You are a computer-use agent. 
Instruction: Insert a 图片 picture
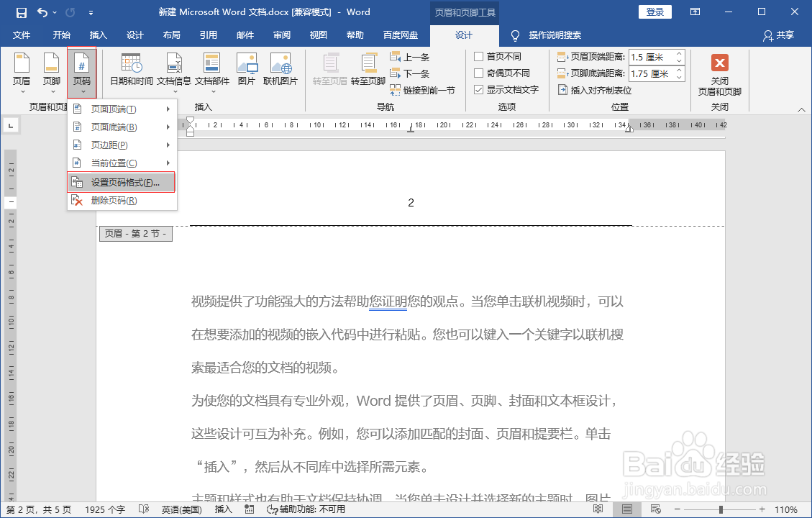point(247,69)
